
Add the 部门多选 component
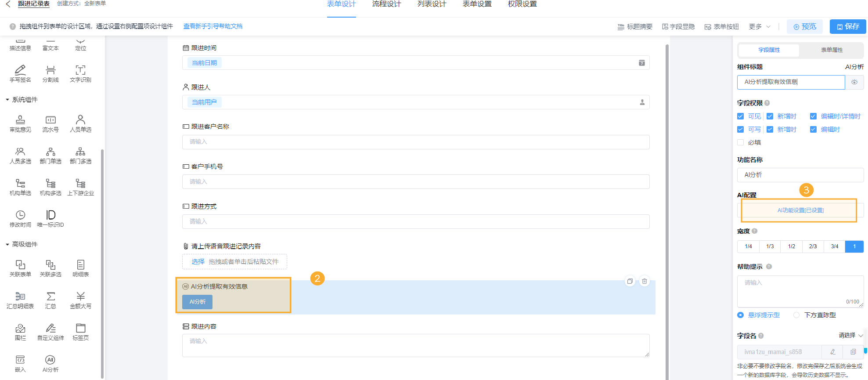(80, 156)
